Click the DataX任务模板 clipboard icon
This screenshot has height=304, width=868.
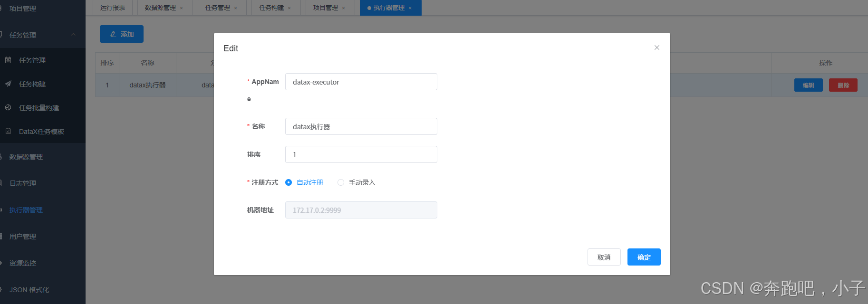point(8,131)
